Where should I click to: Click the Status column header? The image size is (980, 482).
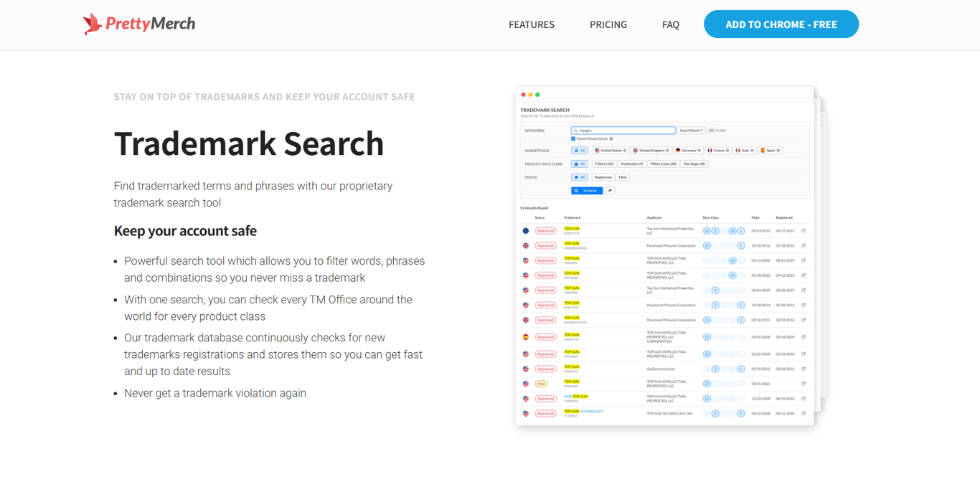540,217
